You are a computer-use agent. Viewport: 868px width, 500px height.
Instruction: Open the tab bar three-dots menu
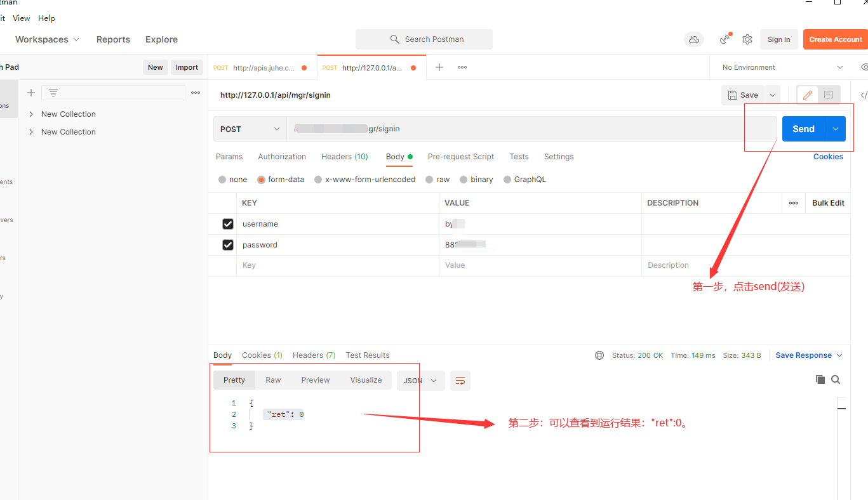point(462,67)
